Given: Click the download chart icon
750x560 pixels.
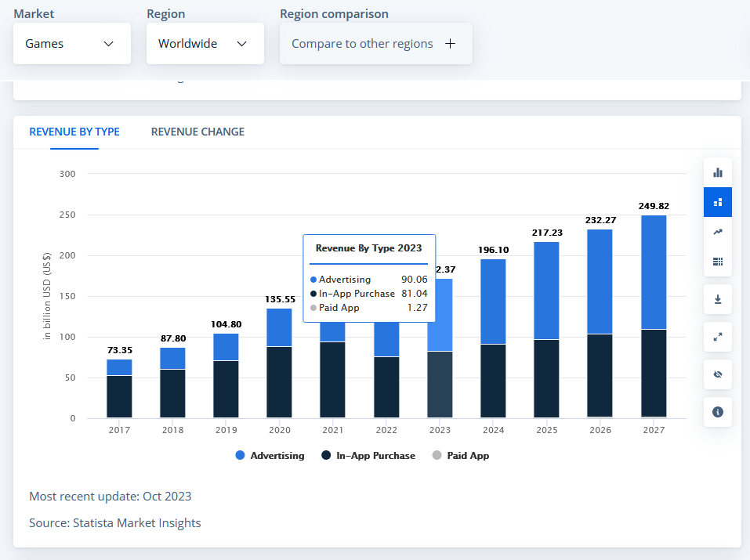Looking at the screenshot, I should point(717,299).
